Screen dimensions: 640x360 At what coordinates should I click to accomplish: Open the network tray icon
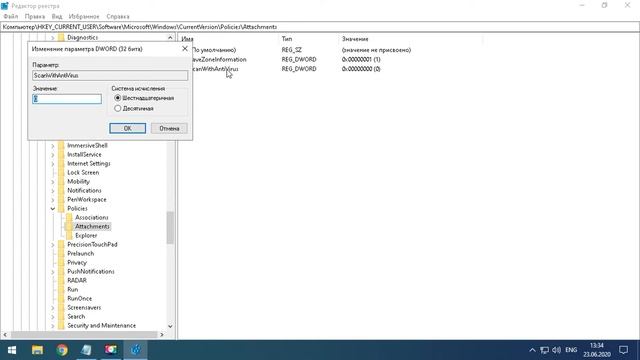click(544, 350)
